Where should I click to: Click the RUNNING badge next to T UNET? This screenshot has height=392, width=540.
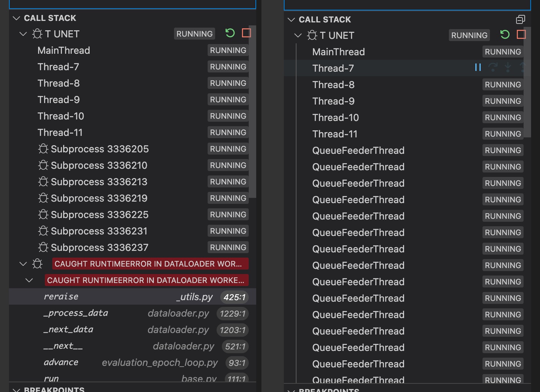point(194,33)
